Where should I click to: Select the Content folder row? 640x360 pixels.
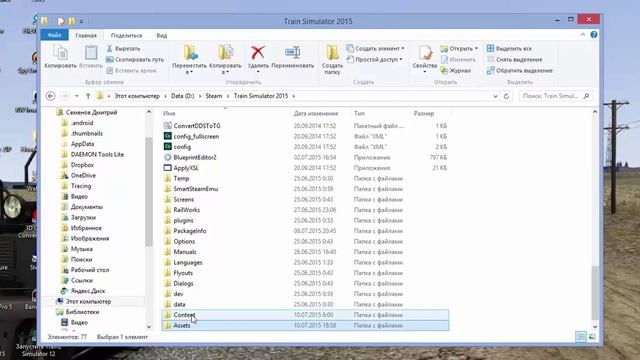click(306, 315)
